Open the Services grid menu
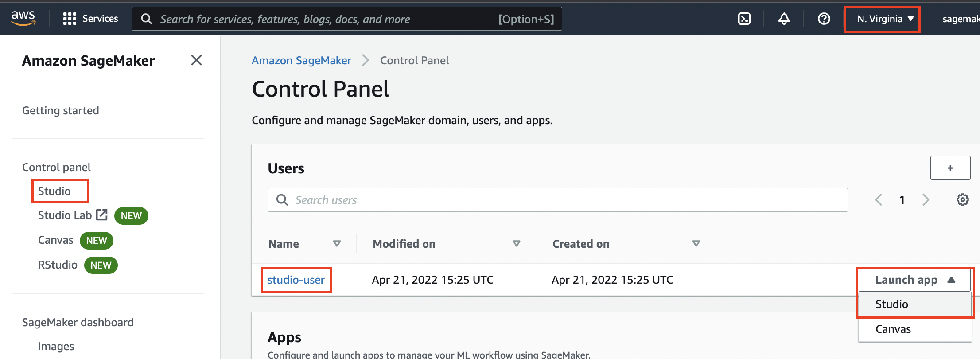The image size is (980, 359). 90,19
